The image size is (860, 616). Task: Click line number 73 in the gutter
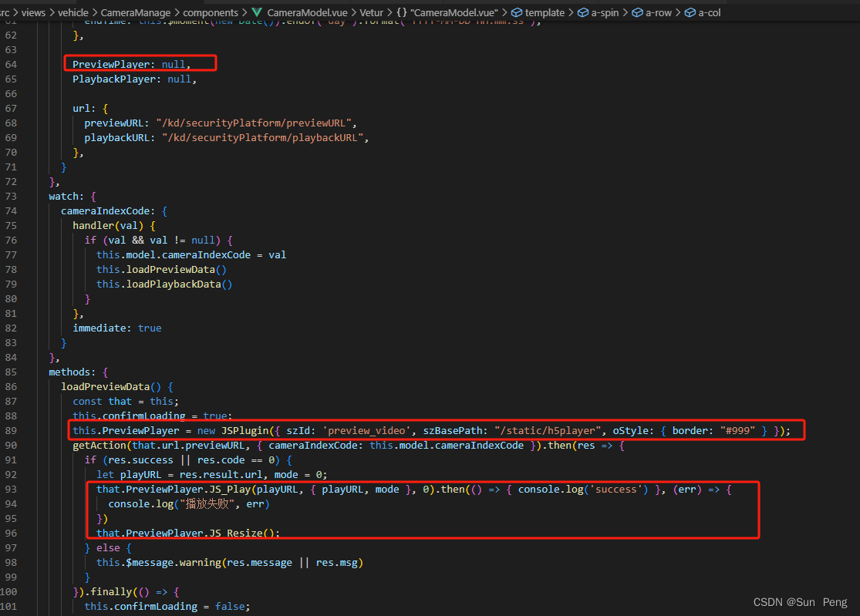[11, 196]
